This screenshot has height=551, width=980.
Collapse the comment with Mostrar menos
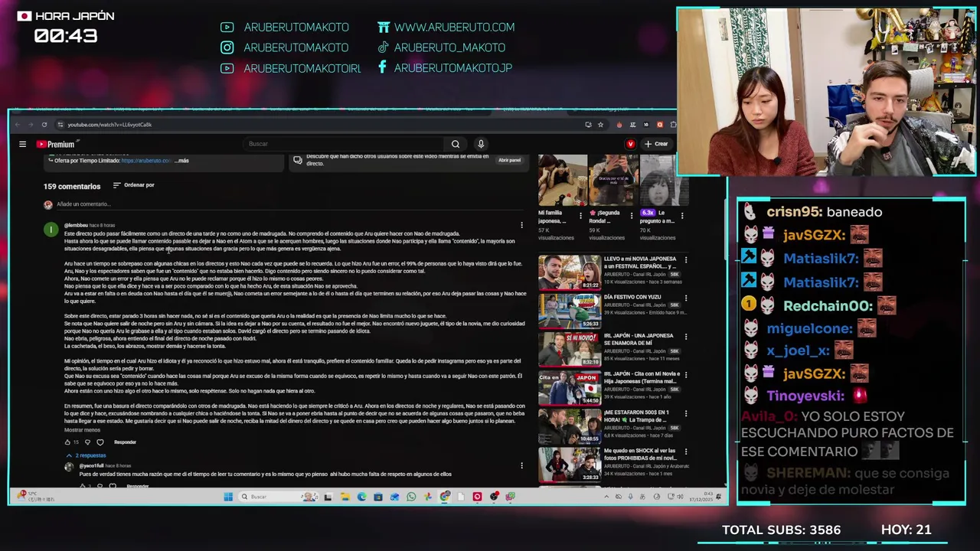[x=82, y=430]
